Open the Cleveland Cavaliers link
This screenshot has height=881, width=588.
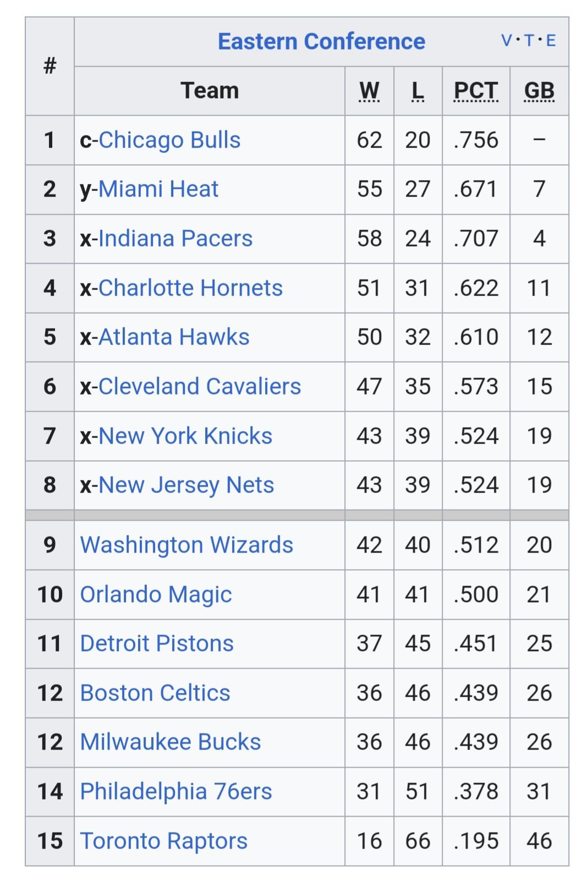(x=200, y=386)
